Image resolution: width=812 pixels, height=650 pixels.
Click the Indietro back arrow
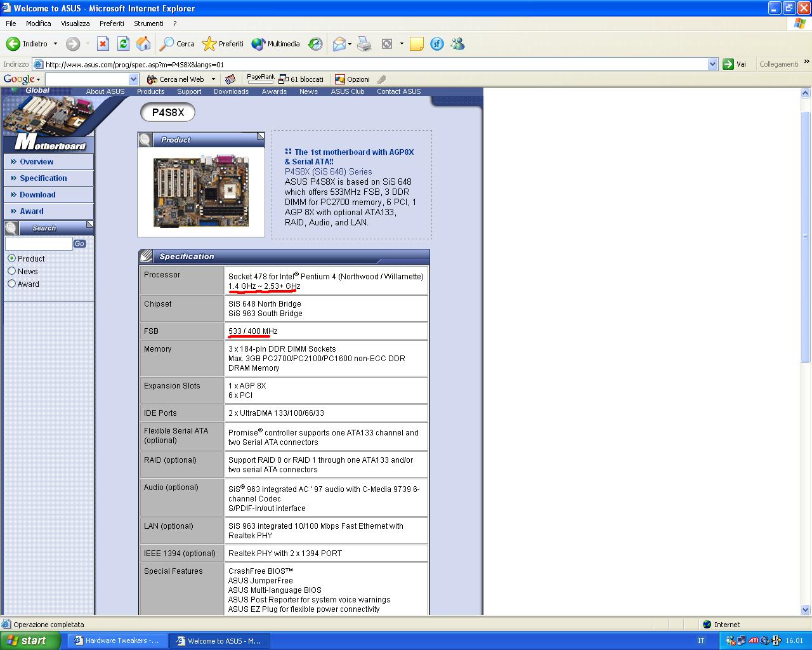(13, 44)
